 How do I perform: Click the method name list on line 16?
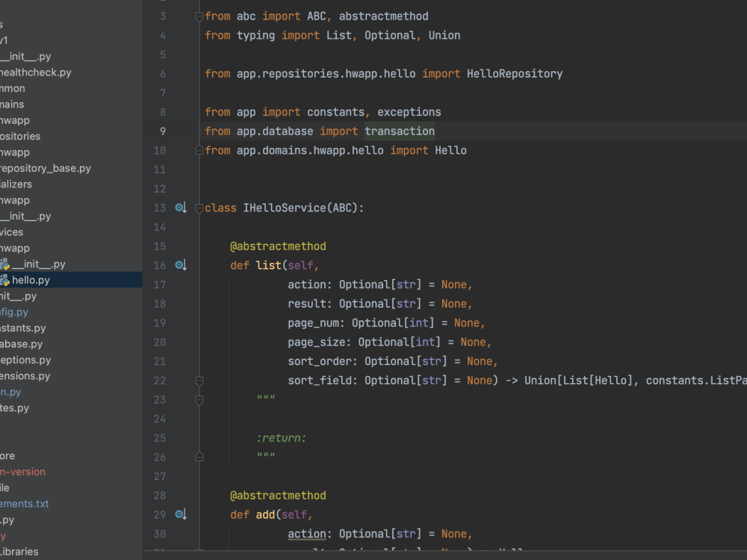tap(269, 265)
